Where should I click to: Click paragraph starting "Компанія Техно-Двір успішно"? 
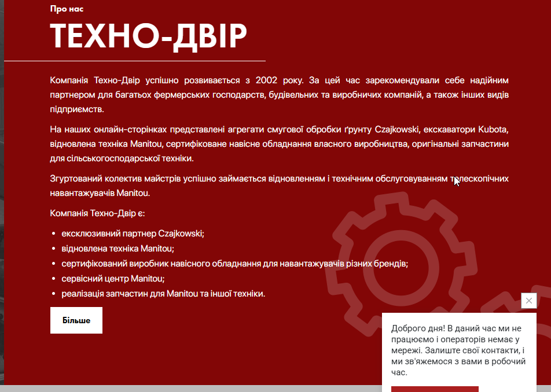point(280,94)
